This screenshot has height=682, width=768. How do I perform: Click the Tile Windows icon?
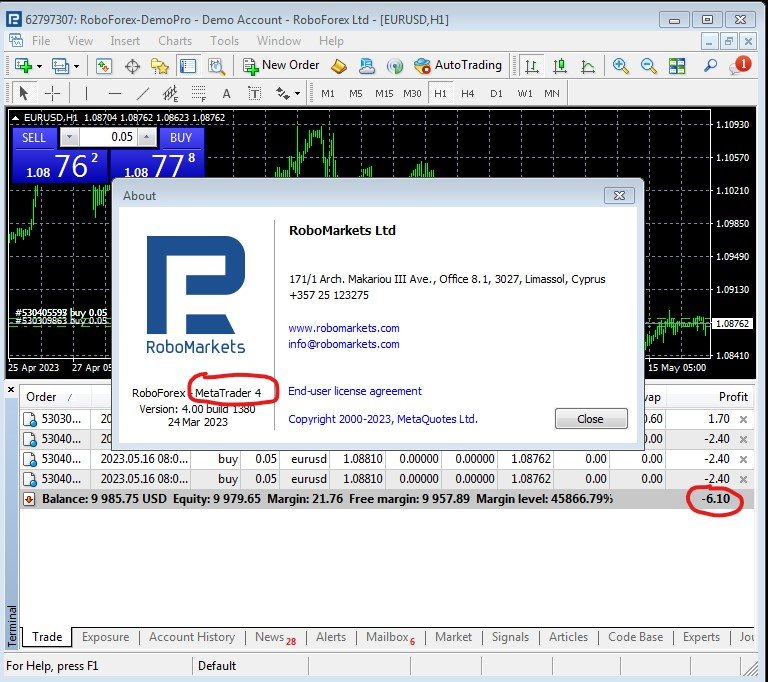point(677,66)
